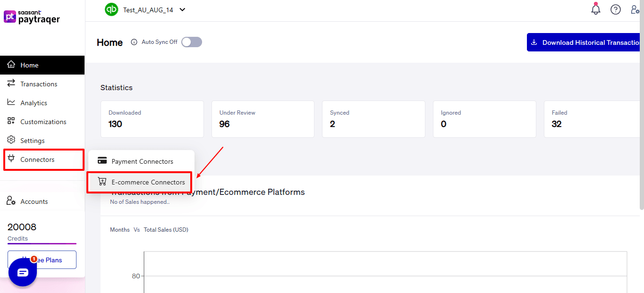Open the chat bubble widget
Viewport: 644px width, 293px height.
click(23, 272)
